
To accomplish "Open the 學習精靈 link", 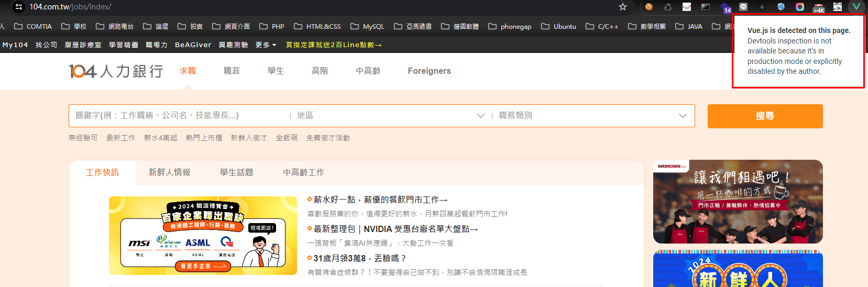I will [x=124, y=45].
